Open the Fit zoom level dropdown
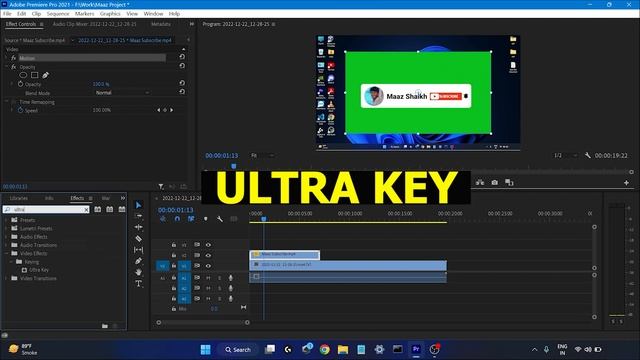640x360 pixels. (x=262, y=156)
